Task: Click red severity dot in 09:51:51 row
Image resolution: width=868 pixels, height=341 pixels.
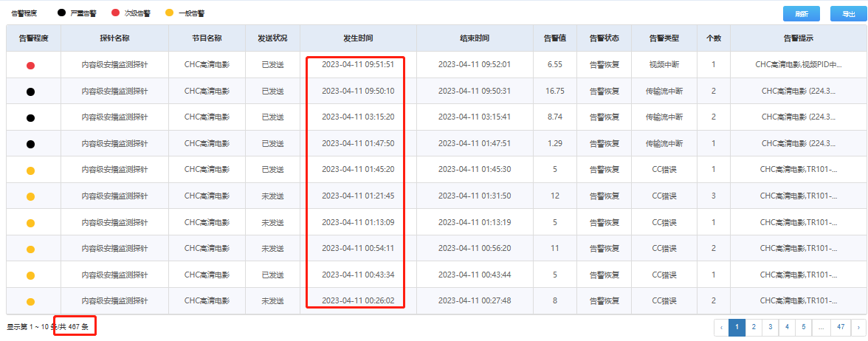Action: [30, 66]
